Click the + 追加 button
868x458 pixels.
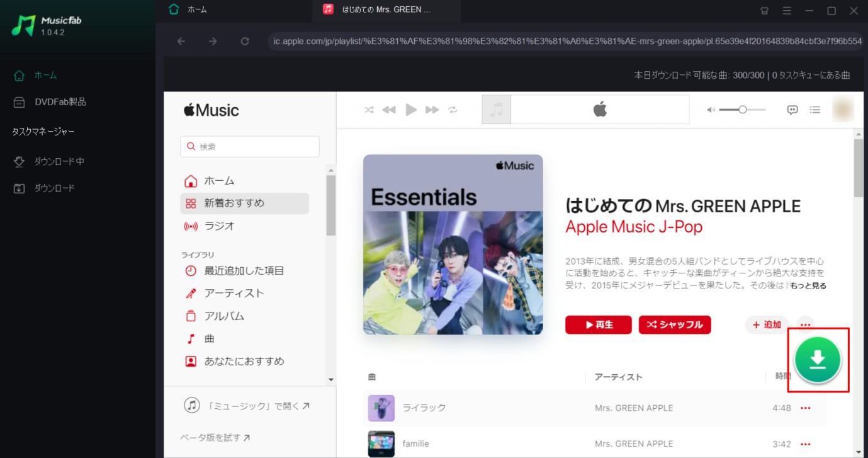pyautogui.click(x=767, y=324)
